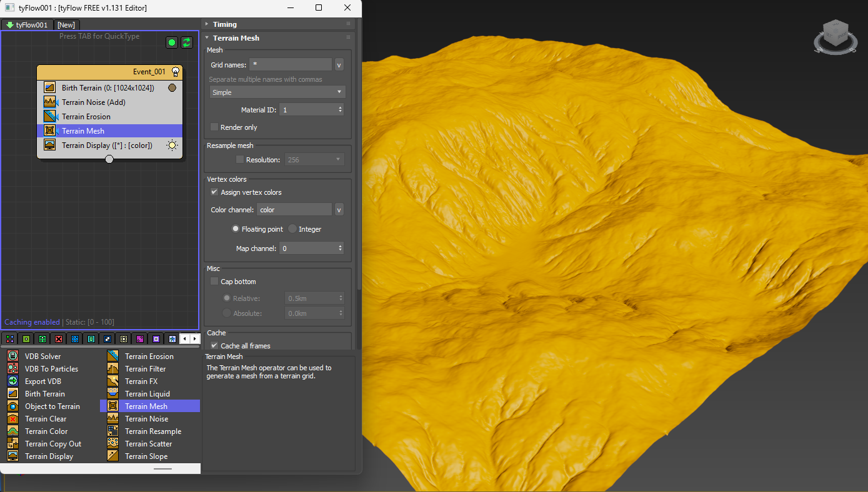Viewport: 868px width, 492px height.
Task: Open the Grid names picker dropdown
Action: (339, 65)
